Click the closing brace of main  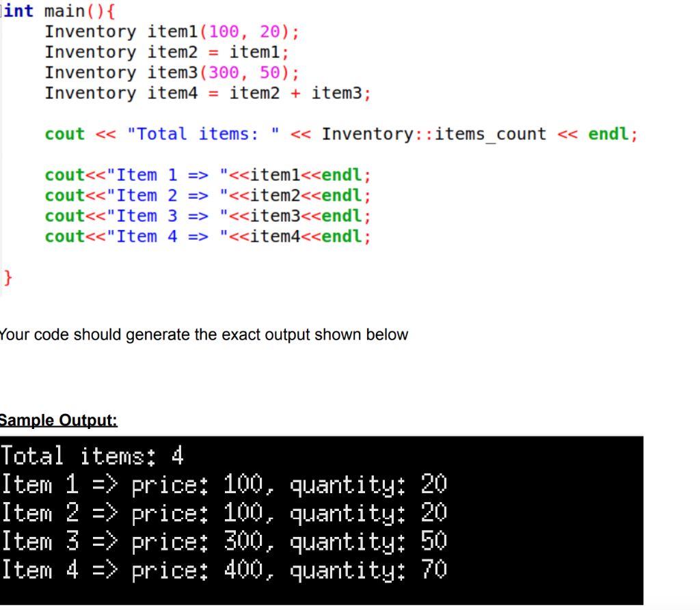pos(6,277)
